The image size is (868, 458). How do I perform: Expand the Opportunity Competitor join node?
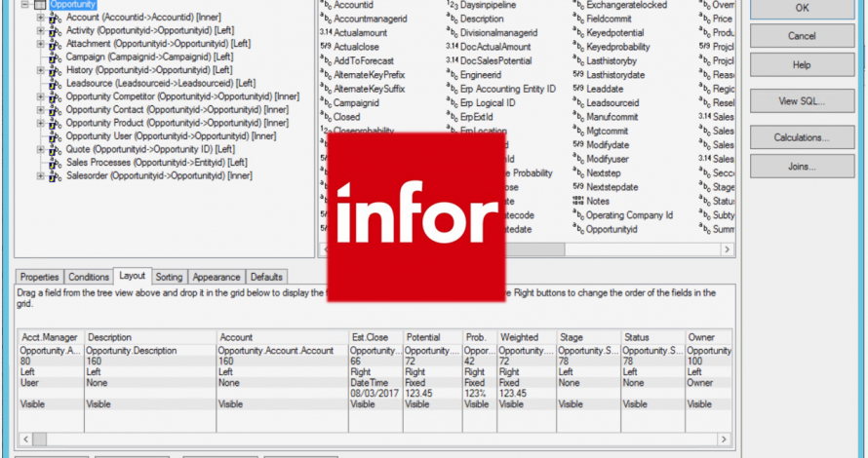tap(40, 96)
